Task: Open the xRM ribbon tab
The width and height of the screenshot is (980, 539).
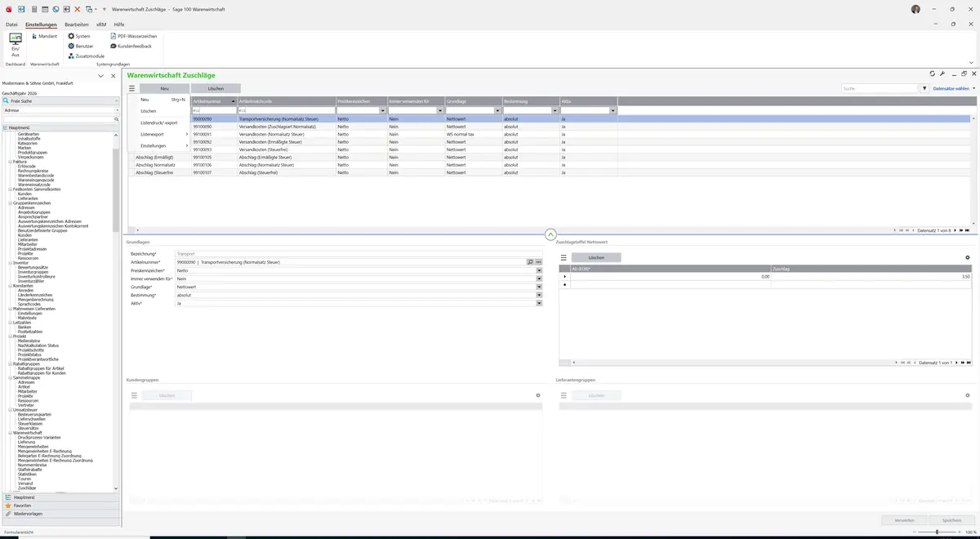Action: (x=101, y=24)
